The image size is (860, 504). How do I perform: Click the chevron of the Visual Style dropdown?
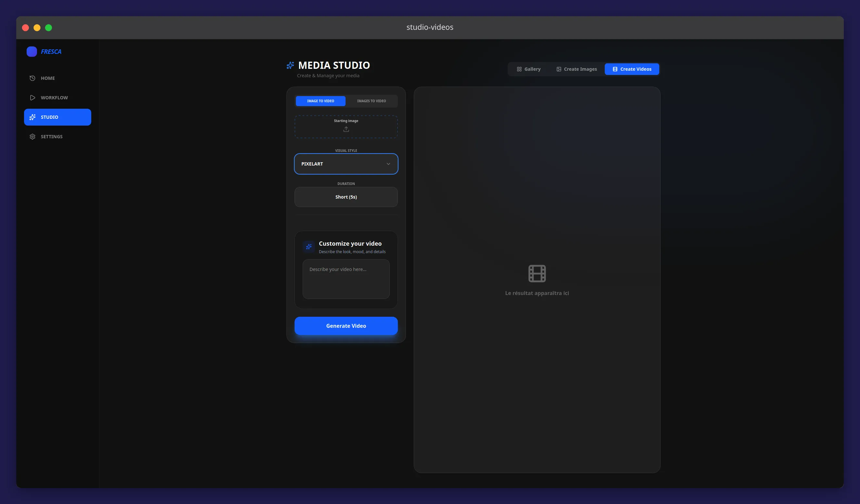(388, 164)
